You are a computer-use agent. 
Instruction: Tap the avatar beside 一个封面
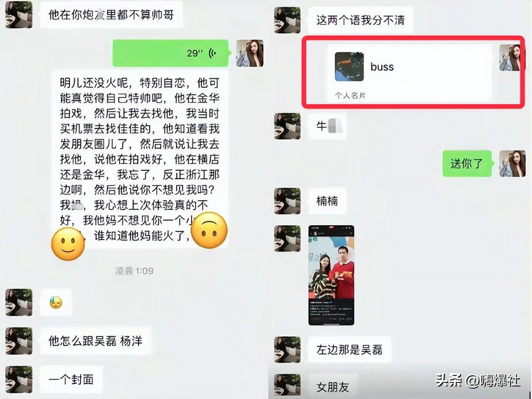19,379
